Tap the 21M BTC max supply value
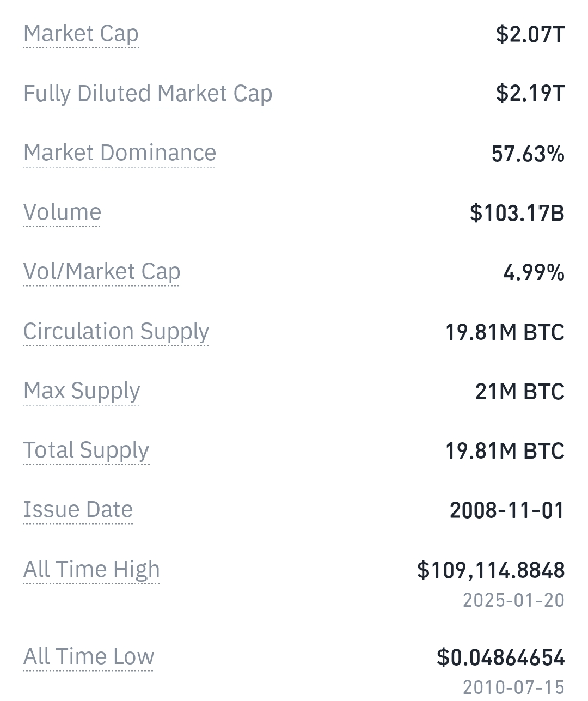Screen dimensions: 588x701 (520, 391)
